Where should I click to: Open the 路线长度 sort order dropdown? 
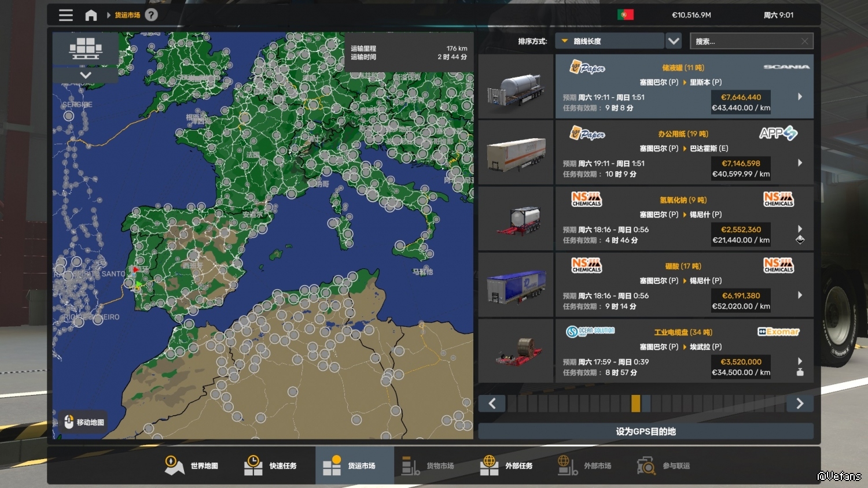pyautogui.click(x=609, y=41)
